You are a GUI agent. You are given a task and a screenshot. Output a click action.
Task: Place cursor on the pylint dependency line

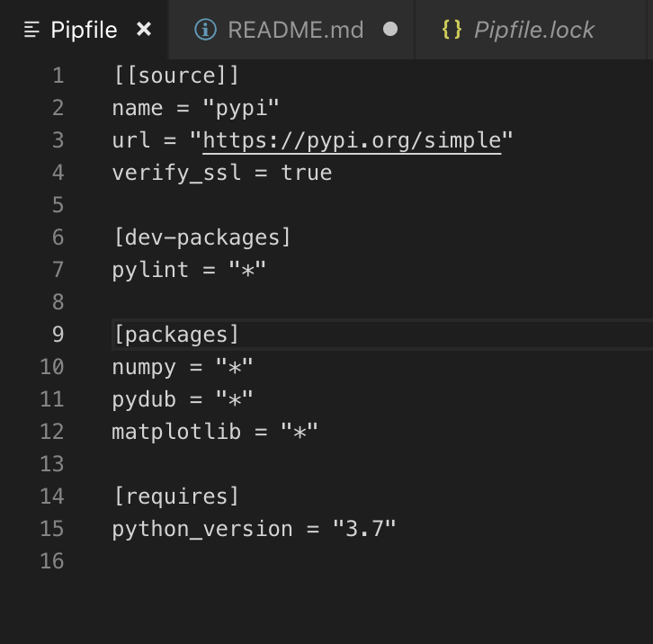tap(189, 270)
